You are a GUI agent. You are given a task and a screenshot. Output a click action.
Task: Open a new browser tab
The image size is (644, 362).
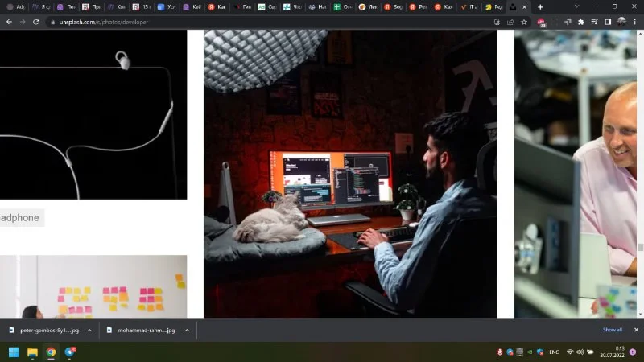click(540, 7)
